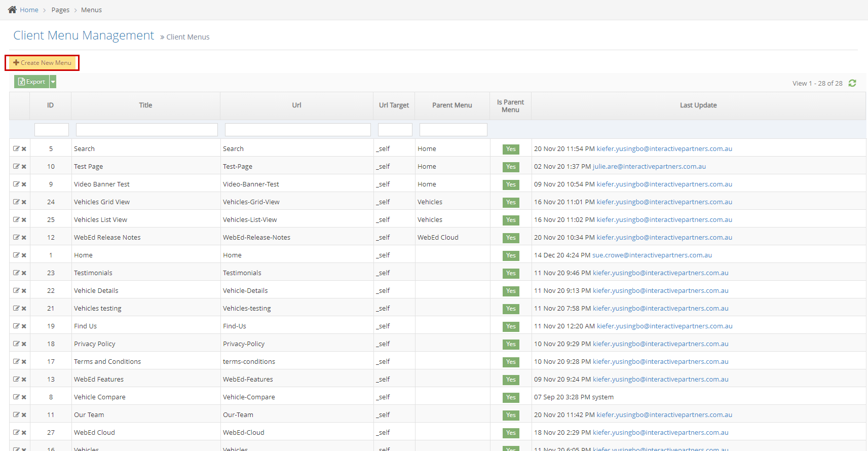Click the home icon in breadcrumb
The height and width of the screenshot is (451, 868).
coord(12,10)
